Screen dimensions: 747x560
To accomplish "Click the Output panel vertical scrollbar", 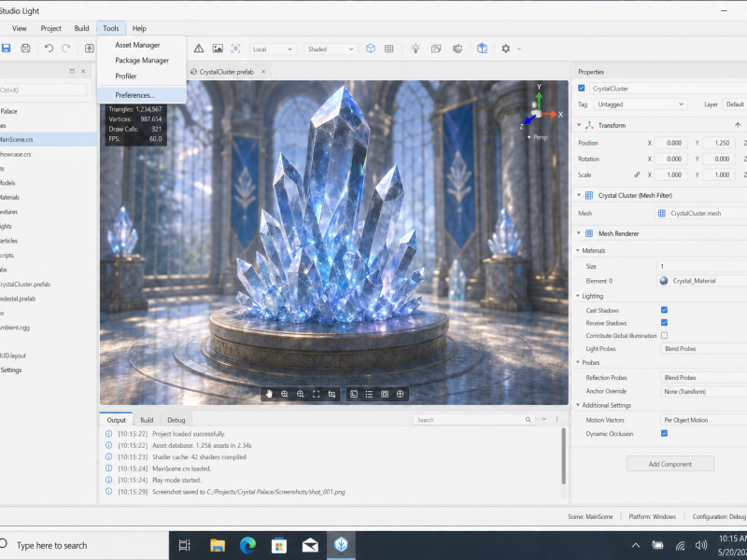I will (564, 456).
